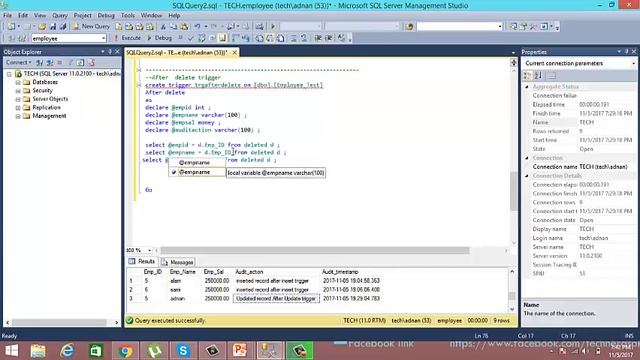Collapse the Connection Details section
Image resolution: width=640 pixels, height=360 pixels.
point(527,176)
